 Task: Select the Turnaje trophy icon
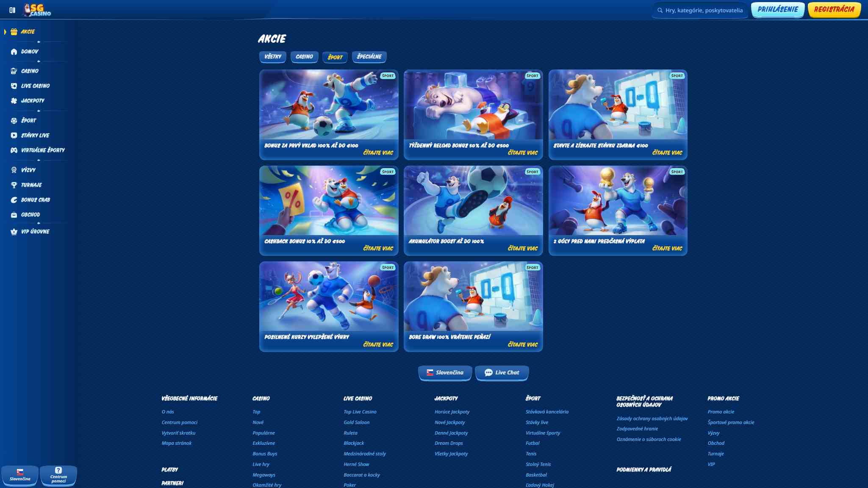pos(14,185)
